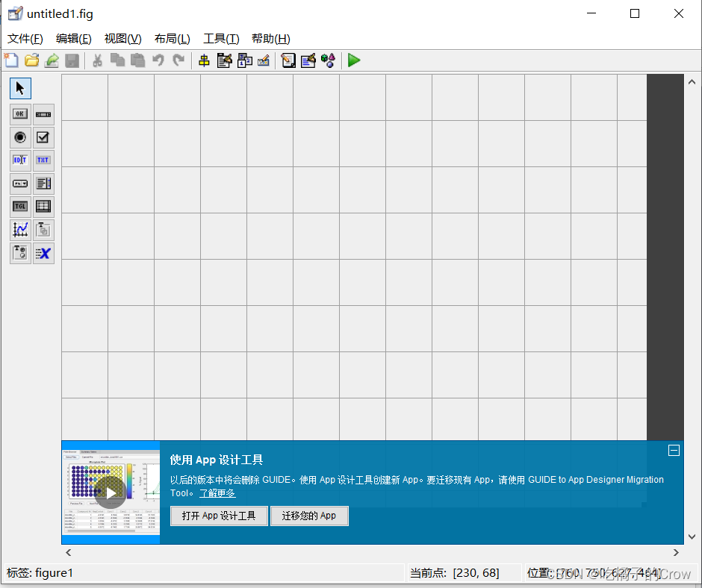Select the Pop-up Menu component

[x=20, y=184]
